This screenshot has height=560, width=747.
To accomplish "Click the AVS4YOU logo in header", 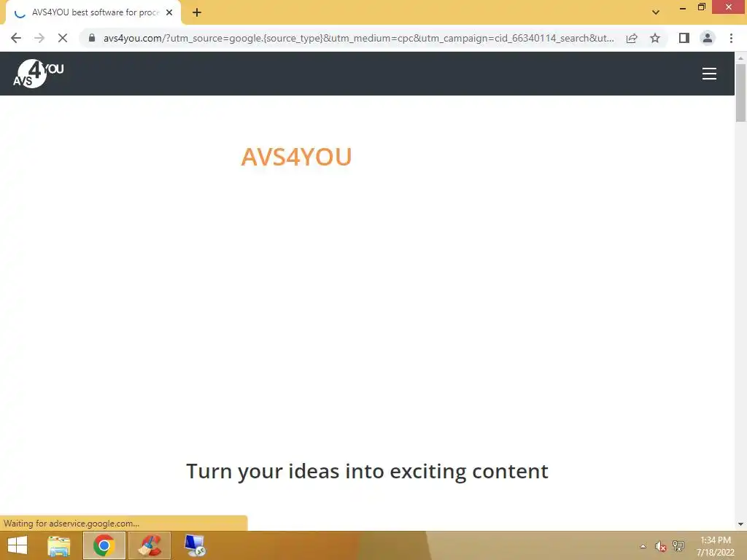I will pos(39,74).
